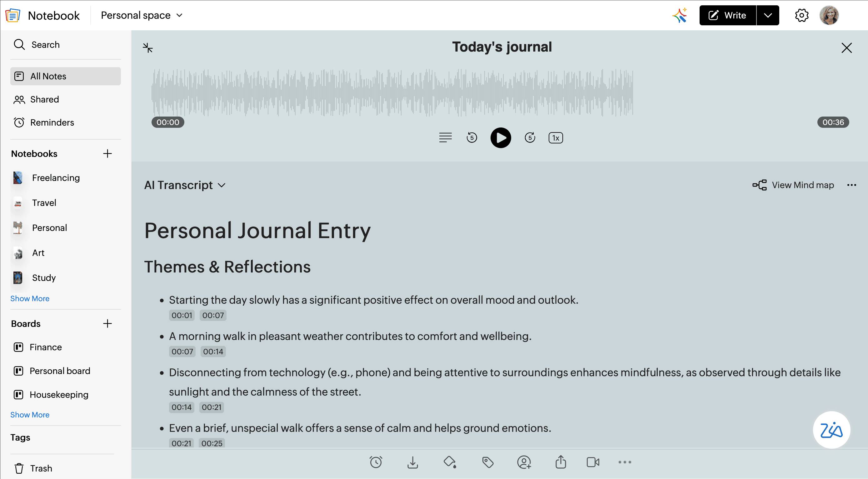Toggle transcript lines view icon
The height and width of the screenshot is (479, 868).
445,138
